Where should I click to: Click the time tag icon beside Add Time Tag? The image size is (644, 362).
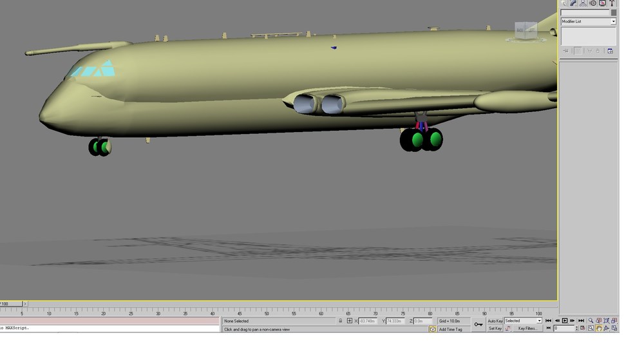tap(433, 329)
